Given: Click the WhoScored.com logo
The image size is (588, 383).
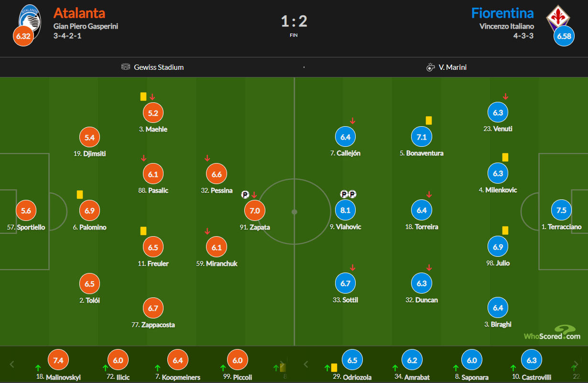Looking at the screenshot, I should 552,332.
